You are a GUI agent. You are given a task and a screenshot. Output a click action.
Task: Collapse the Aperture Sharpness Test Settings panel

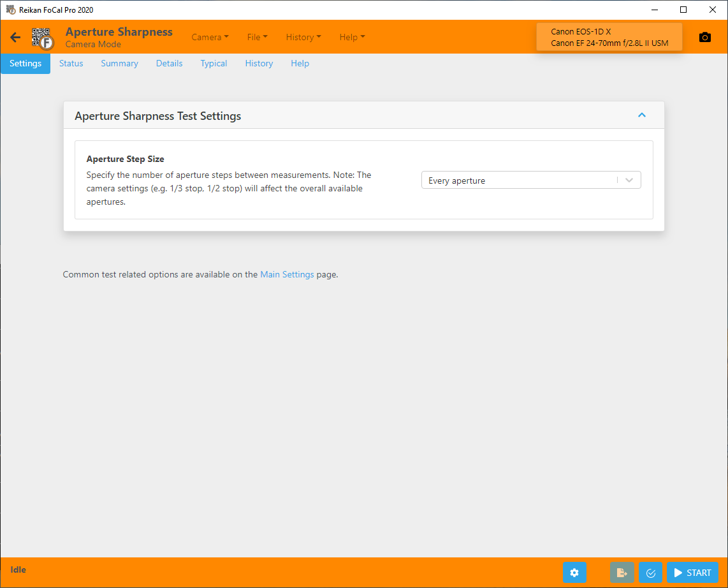[641, 115]
